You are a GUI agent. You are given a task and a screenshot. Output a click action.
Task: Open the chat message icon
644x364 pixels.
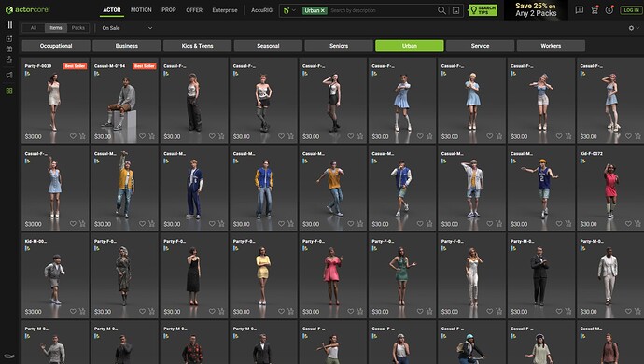click(x=579, y=10)
